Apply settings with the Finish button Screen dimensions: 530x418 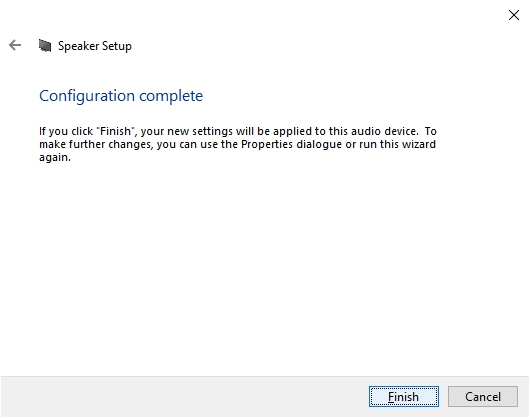(404, 397)
